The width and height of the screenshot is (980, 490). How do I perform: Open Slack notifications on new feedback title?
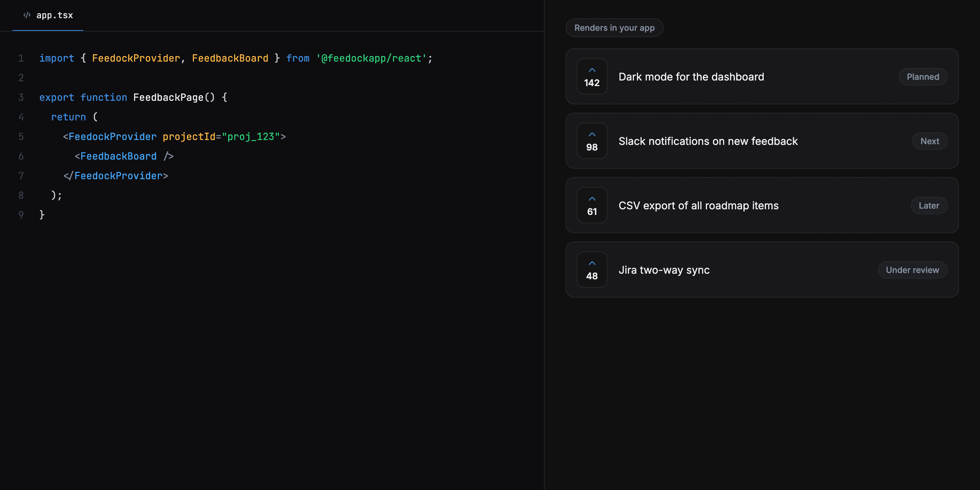708,141
